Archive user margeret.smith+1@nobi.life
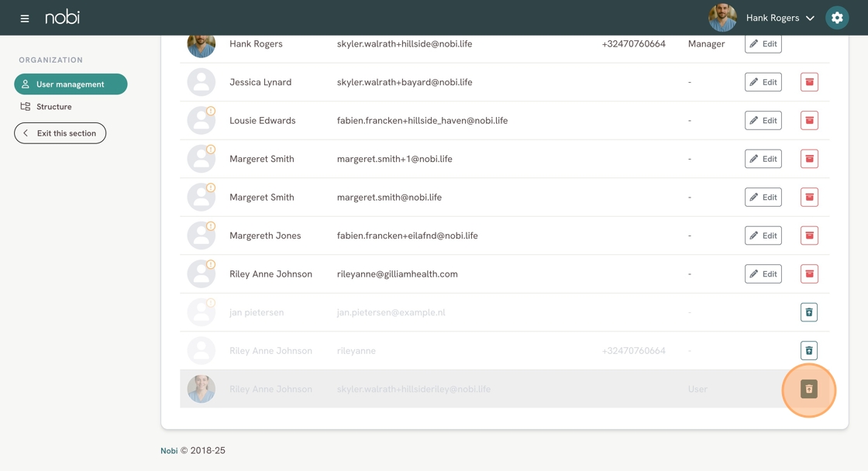868x471 pixels. (x=809, y=159)
